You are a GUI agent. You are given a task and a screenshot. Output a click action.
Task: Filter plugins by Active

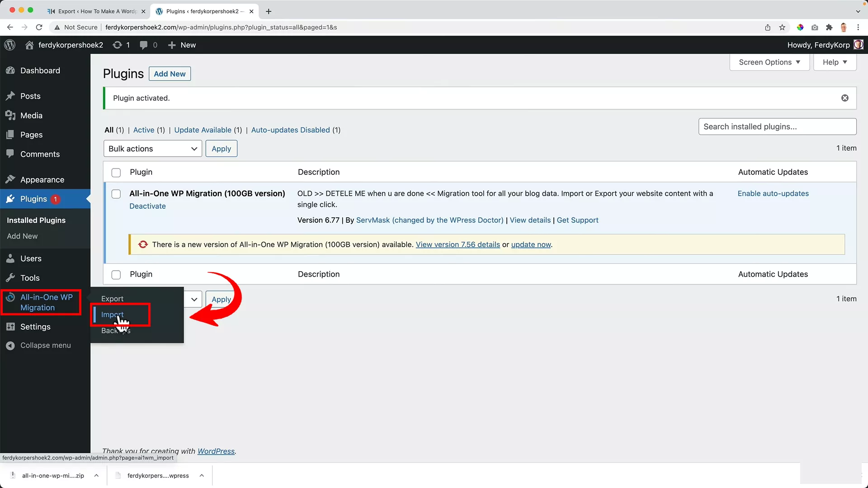click(144, 130)
